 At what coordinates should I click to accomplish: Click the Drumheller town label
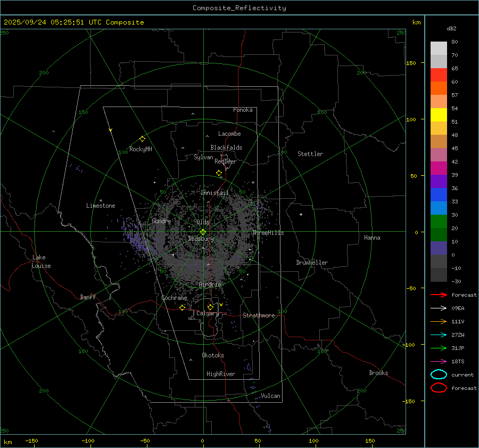click(x=312, y=263)
